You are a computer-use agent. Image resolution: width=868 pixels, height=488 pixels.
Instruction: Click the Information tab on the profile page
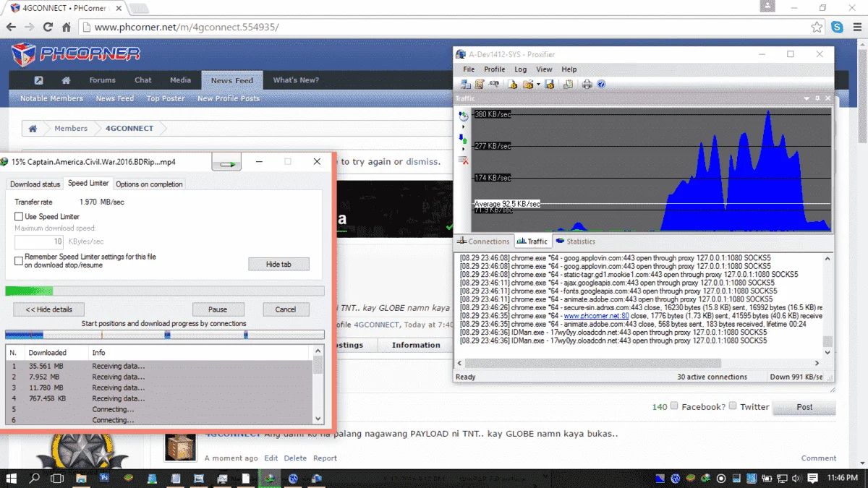[x=416, y=345]
